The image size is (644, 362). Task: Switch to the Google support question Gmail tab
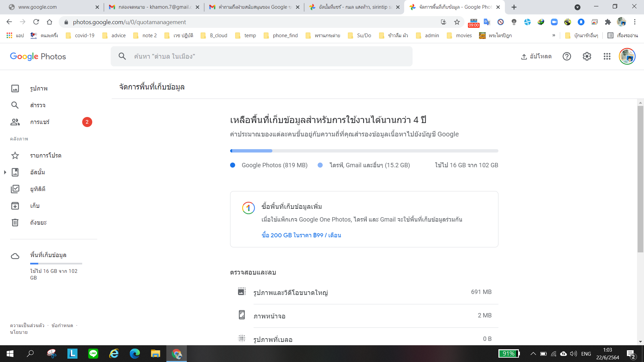254,7
